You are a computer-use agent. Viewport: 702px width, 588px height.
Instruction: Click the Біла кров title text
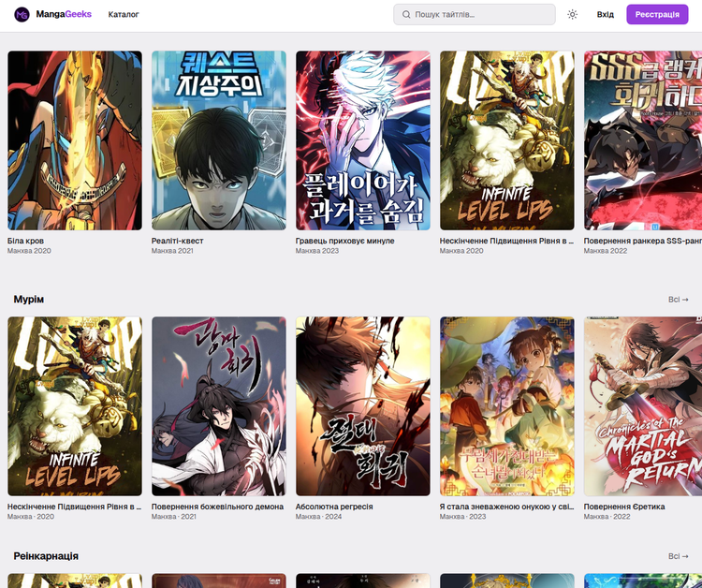(x=25, y=241)
